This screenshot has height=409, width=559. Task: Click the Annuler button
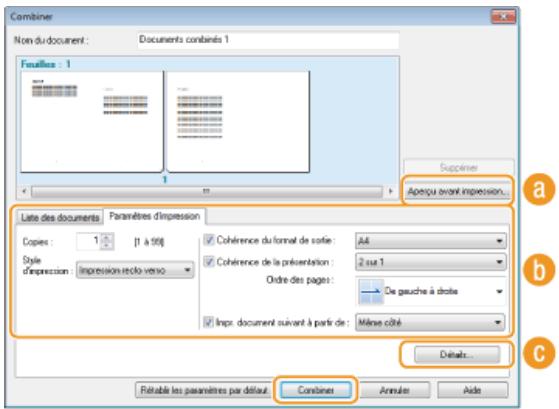click(x=394, y=390)
